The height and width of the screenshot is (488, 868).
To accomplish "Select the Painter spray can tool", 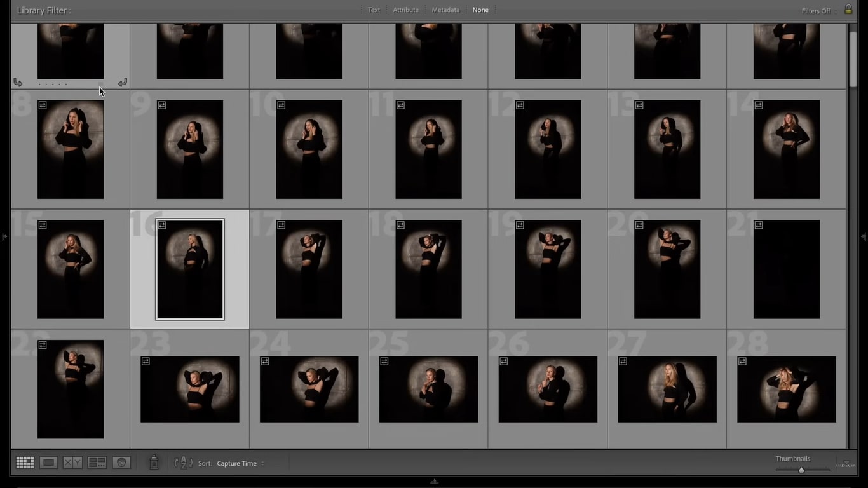I will click(154, 463).
